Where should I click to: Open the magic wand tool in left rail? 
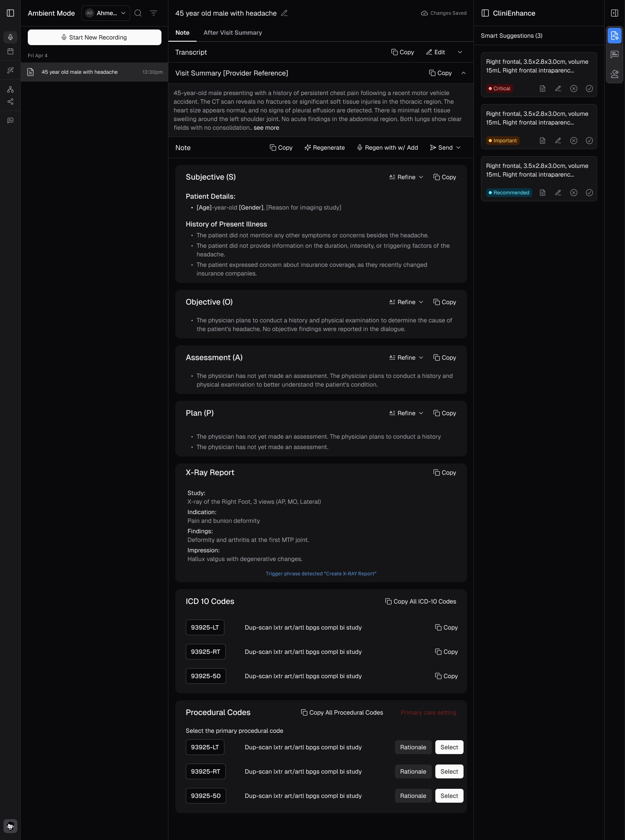tap(10, 70)
